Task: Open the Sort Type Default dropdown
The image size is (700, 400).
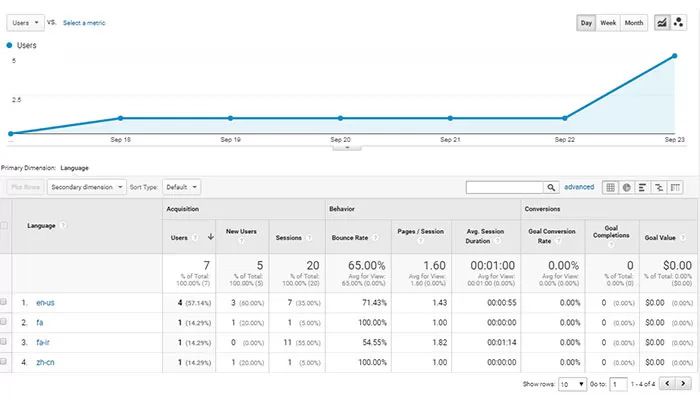Action: 182,187
